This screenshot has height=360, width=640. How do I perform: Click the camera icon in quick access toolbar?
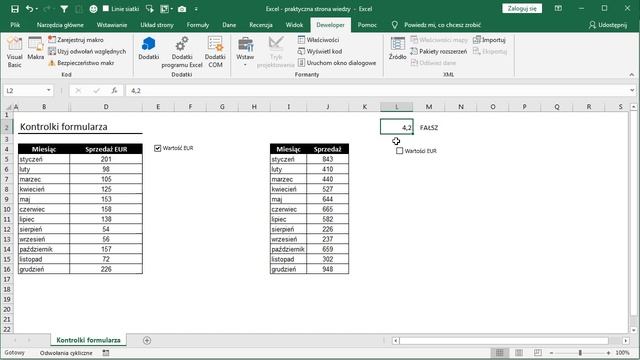tap(182, 9)
